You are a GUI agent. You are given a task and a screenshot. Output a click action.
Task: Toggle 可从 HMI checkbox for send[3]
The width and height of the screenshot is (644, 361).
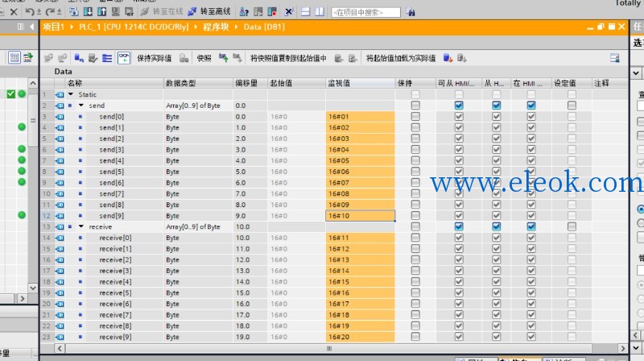(459, 149)
